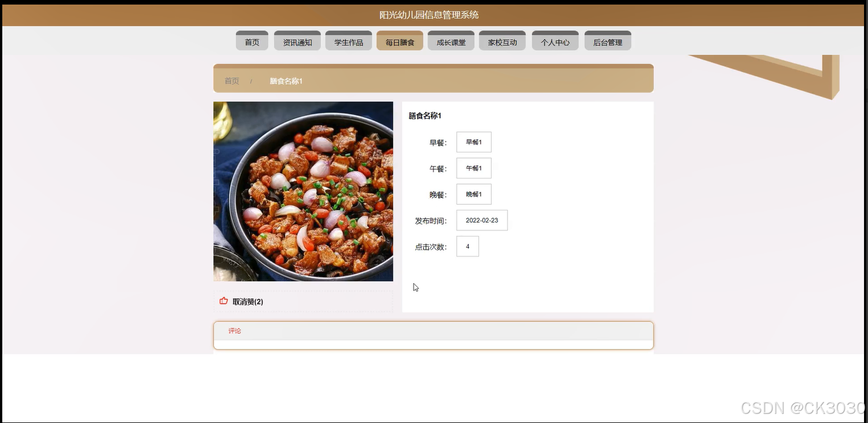Open 个人中心 personal center

(x=555, y=40)
